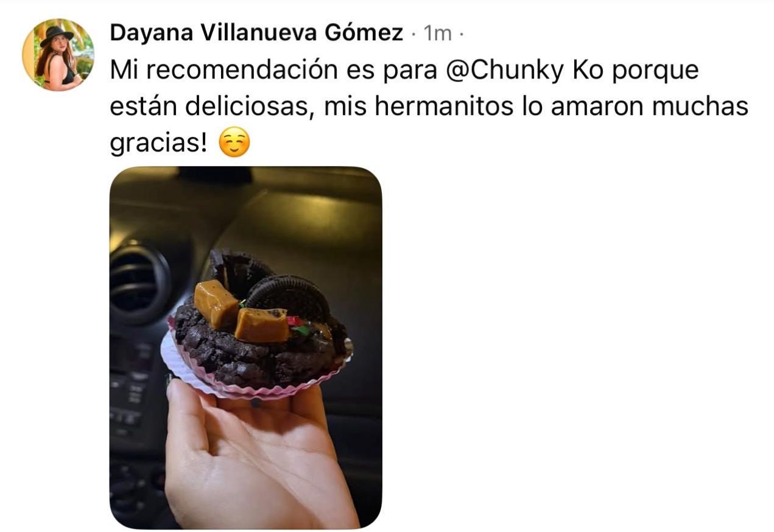
Task: Select the left caramel cube on the cupcake
Action: pos(216,304)
